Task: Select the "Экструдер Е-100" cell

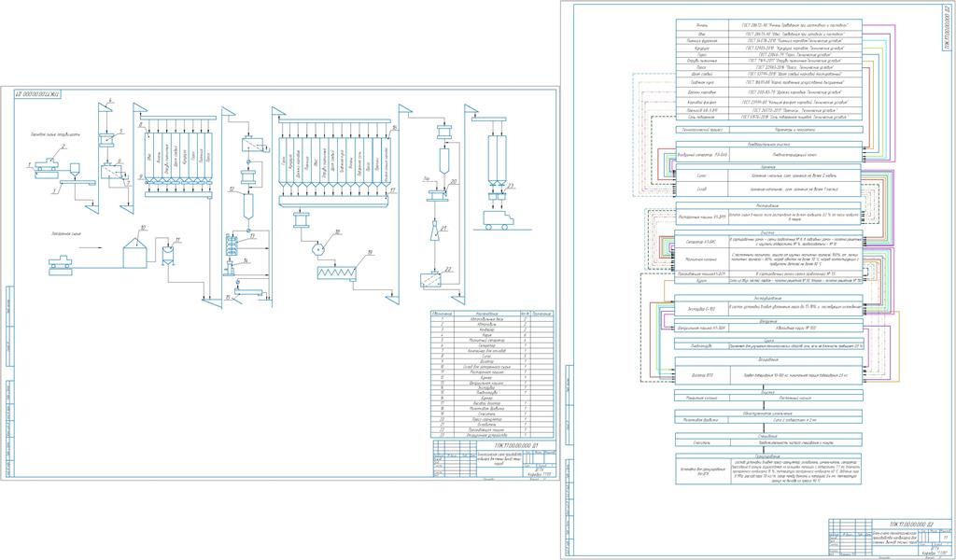Action: [702, 309]
